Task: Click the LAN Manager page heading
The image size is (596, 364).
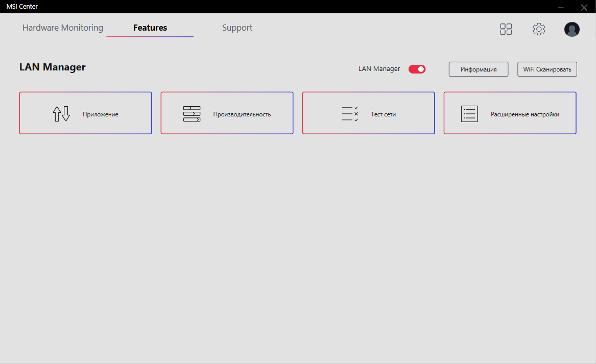Action: point(53,67)
